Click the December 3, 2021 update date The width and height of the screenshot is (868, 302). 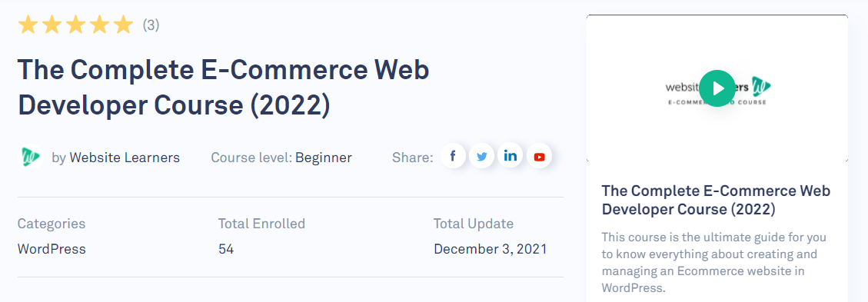(x=490, y=249)
